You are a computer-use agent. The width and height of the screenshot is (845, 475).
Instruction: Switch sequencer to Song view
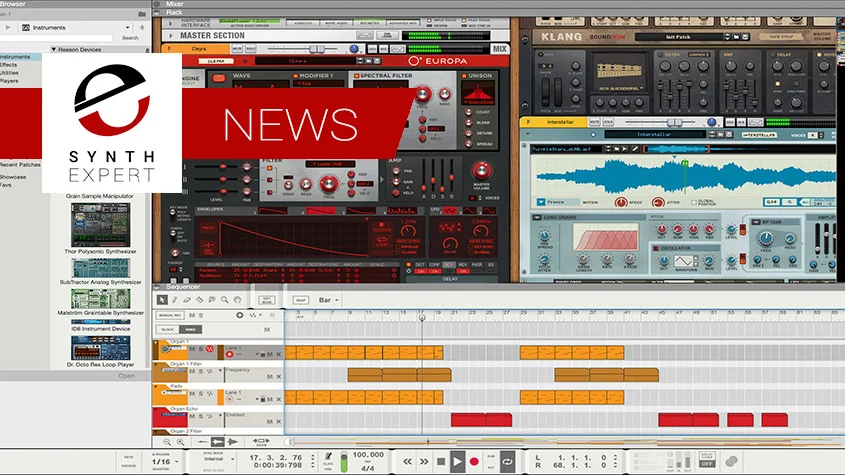190,329
